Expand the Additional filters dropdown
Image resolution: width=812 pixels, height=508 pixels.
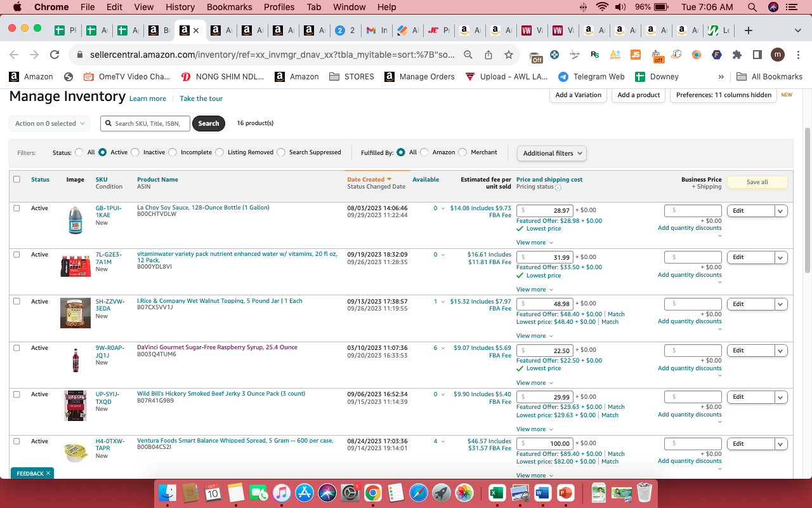[552, 153]
